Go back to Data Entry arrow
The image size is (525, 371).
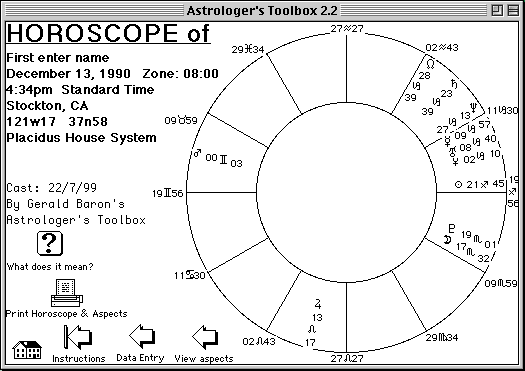tap(142, 336)
